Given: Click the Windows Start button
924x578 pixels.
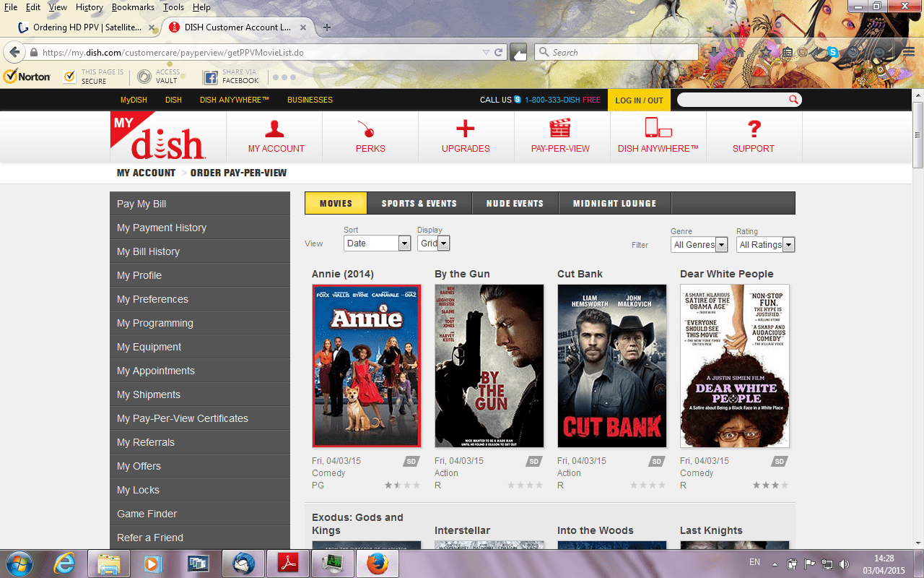Looking at the screenshot, I should (20, 563).
